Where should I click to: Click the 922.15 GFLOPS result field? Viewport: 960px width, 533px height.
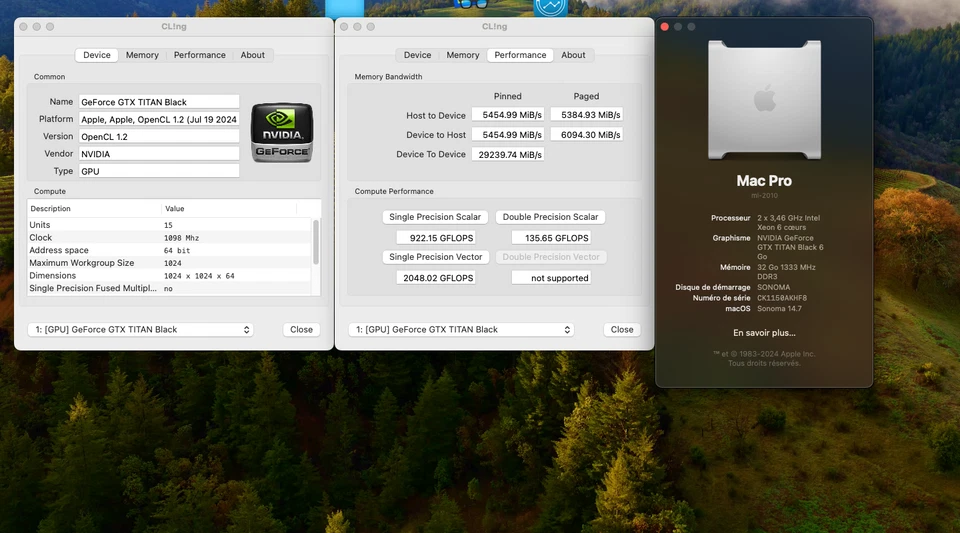437,237
